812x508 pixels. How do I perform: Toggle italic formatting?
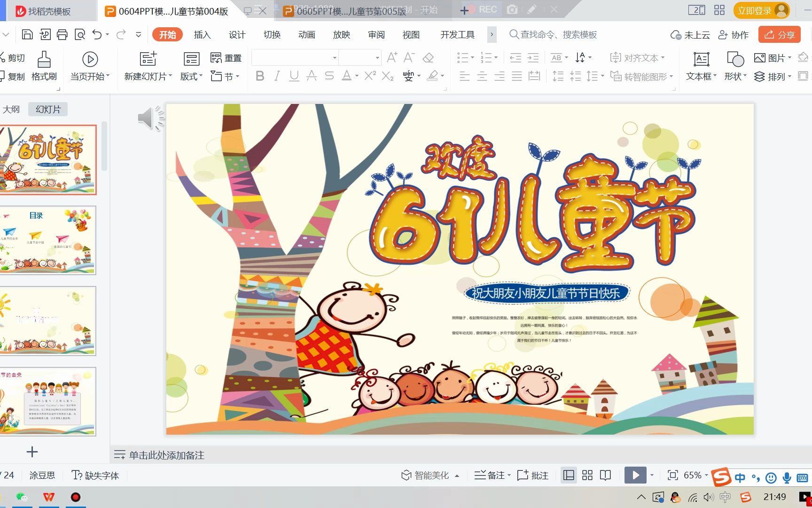pyautogui.click(x=277, y=76)
